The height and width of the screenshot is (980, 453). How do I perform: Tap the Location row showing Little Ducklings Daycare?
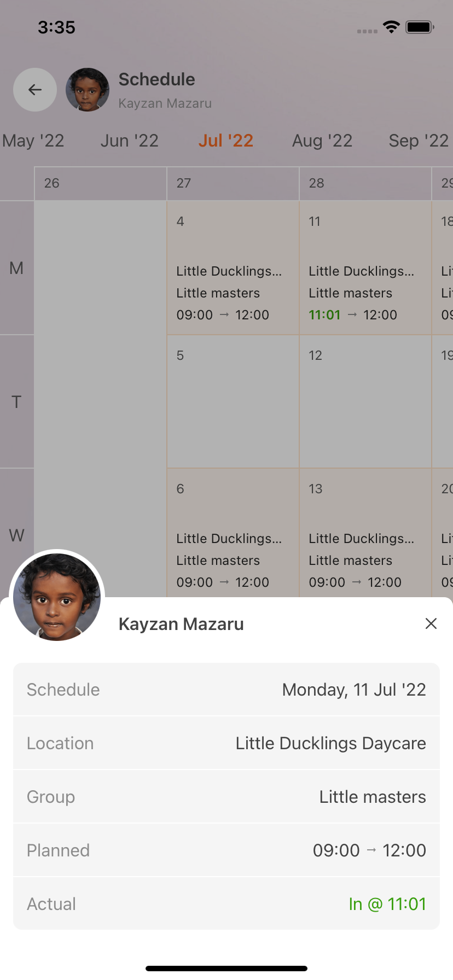pos(226,743)
